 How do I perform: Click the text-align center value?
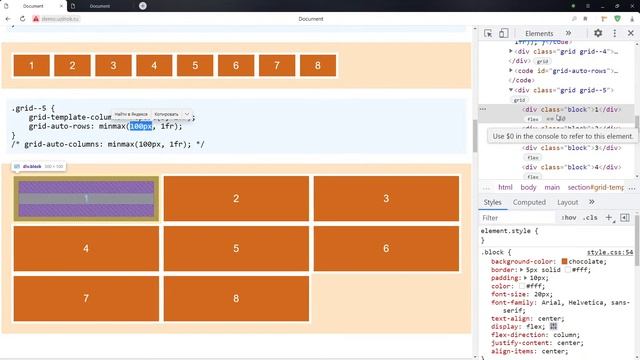tap(549, 318)
